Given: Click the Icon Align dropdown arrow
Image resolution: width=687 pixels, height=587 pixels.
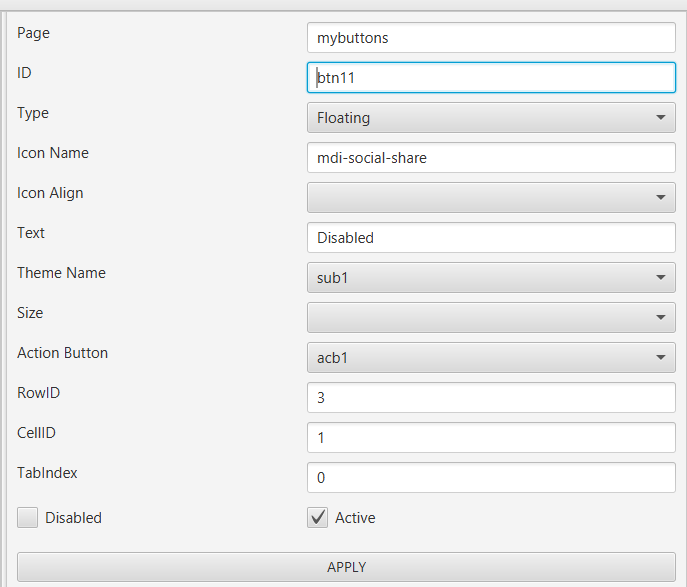Looking at the screenshot, I should tap(661, 198).
